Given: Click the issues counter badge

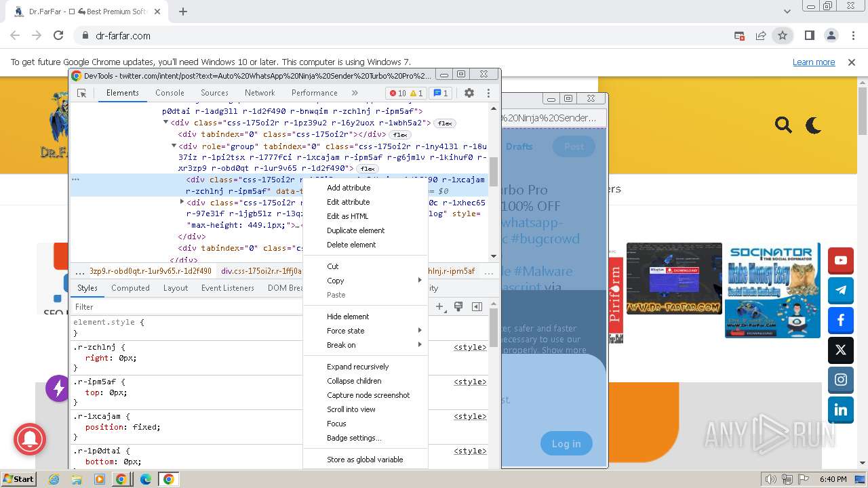Looking at the screenshot, I should tap(441, 93).
